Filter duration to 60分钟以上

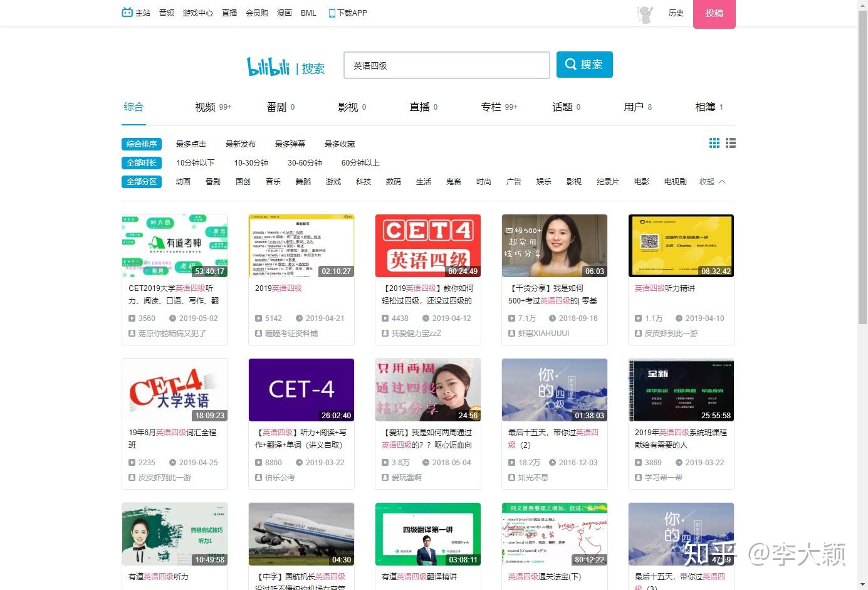pyautogui.click(x=360, y=163)
